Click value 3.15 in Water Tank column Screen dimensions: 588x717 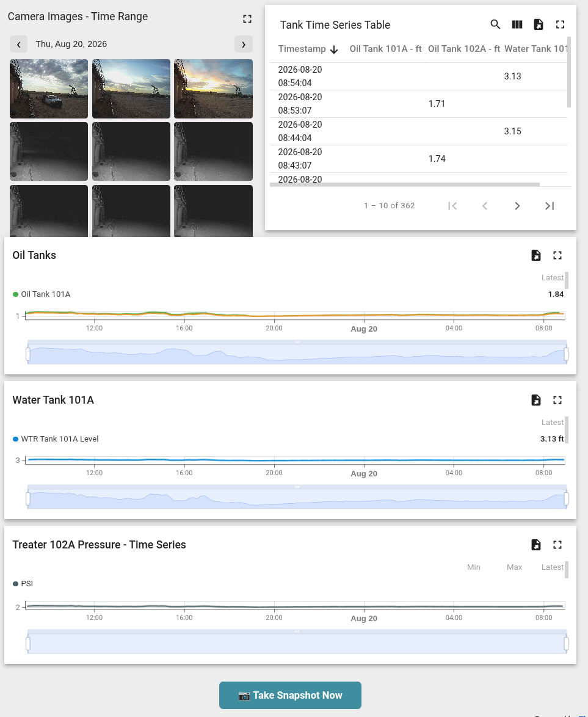(x=512, y=131)
